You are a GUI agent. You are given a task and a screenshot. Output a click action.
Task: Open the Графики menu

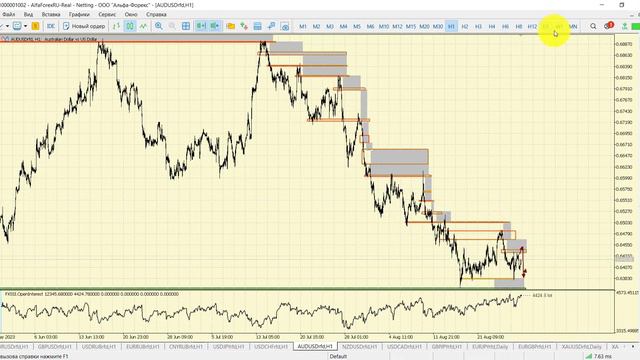(x=79, y=14)
